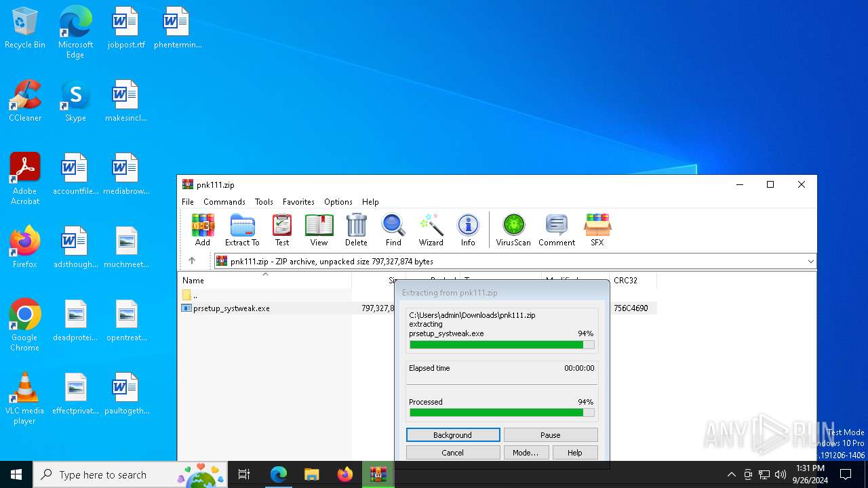Open the Mode... settings
Viewport: 868px width, 488px height.
526,453
